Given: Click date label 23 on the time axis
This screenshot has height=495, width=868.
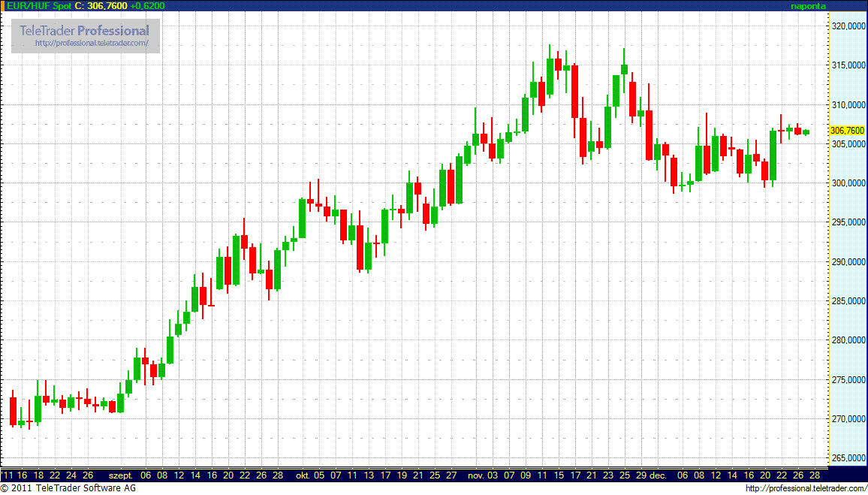Looking at the screenshot, I should (x=607, y=475).
